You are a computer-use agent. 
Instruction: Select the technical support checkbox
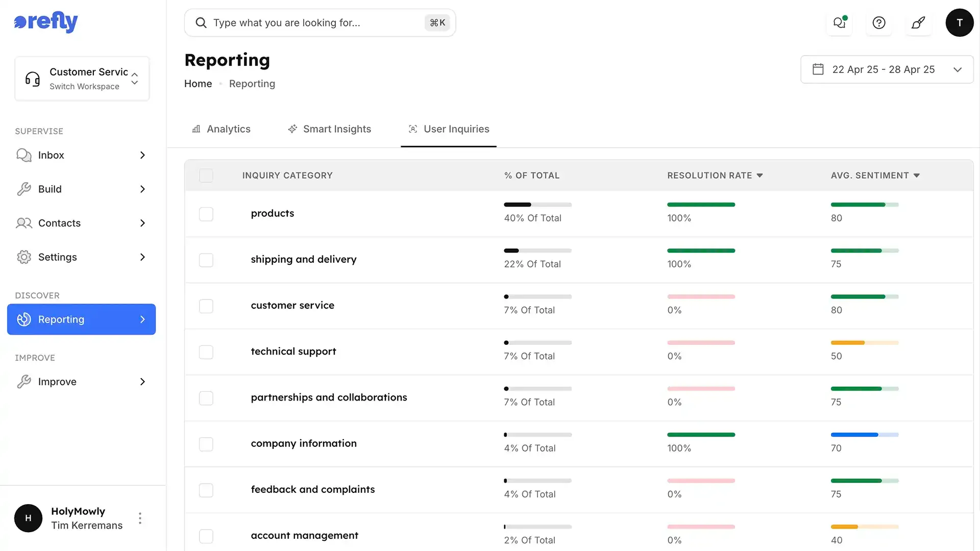pyautogui.click(x=206, y=352)
